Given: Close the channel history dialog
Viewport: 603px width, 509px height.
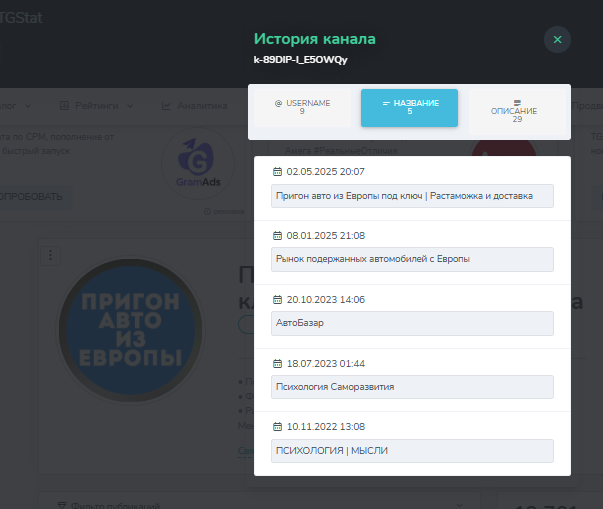Looking at the screenshot, I should coord(557,40).
